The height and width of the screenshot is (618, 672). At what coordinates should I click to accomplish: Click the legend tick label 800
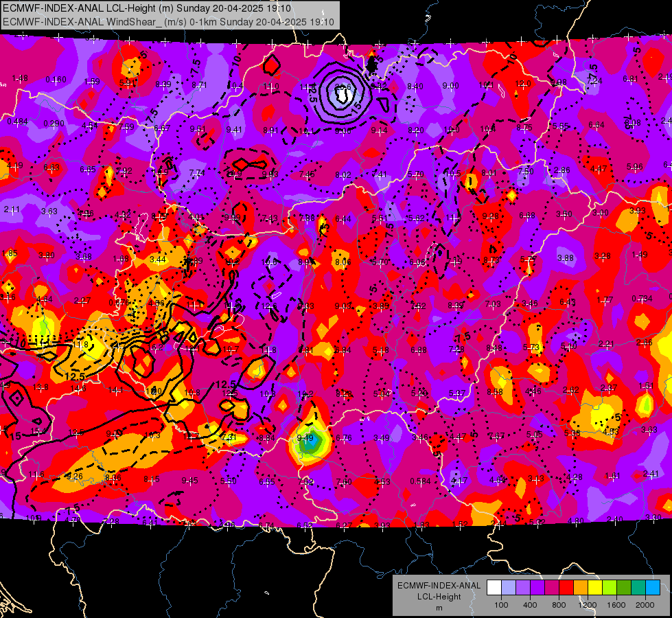[559, 605]
